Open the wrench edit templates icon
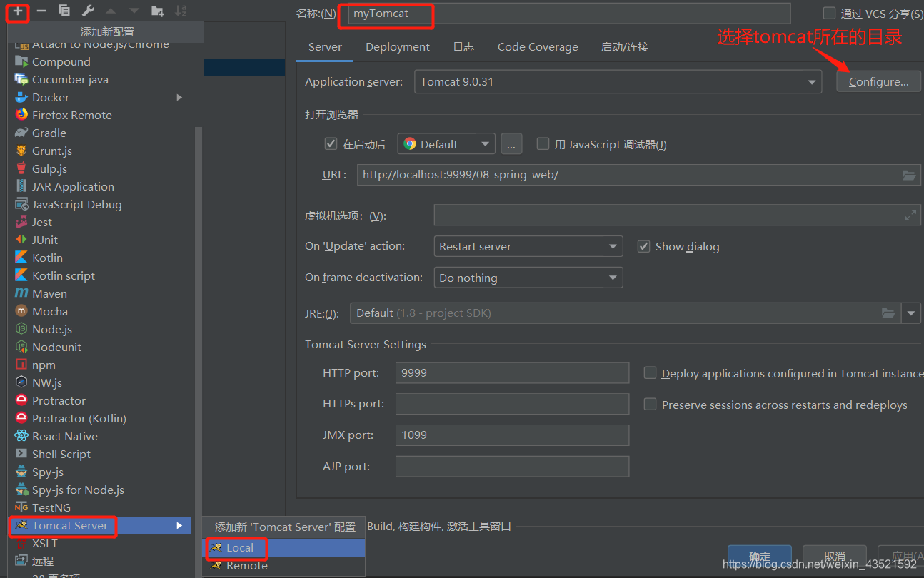Image resolution: width=924 pixels, height=578 pixels. [x=88, y=11]
